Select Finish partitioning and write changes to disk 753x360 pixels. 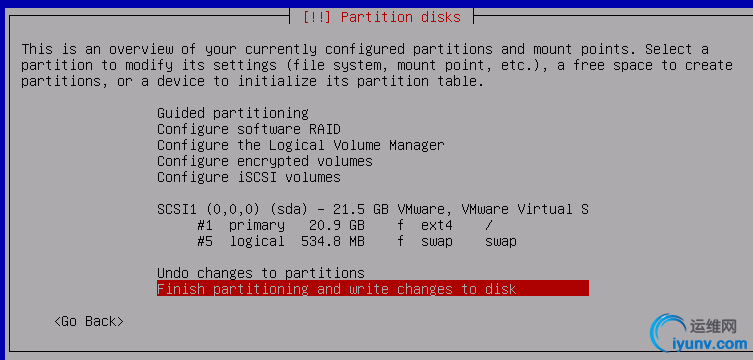(x=373, y=288)
